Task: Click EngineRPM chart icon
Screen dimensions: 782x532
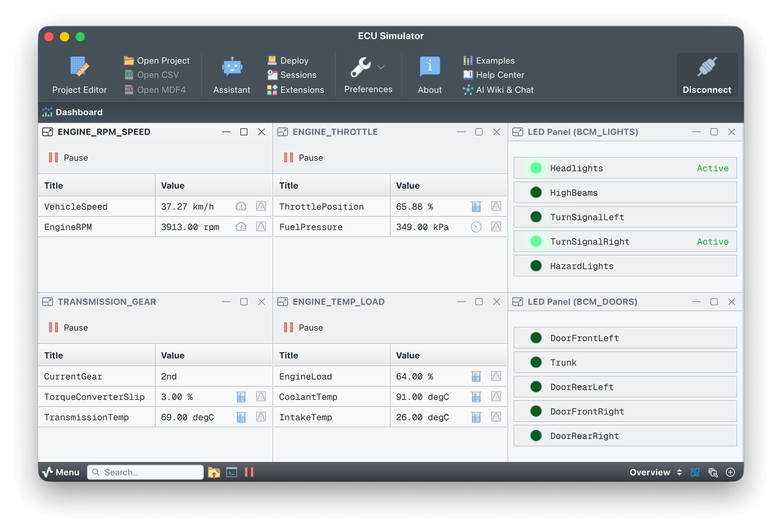Action: click(261, 227)
